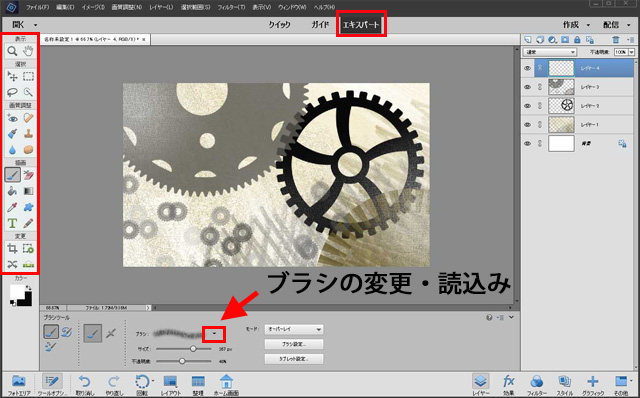Open the Filter menu
This screenshot has height=398, width=640.
pyautogui.click(x=231, y=7)
